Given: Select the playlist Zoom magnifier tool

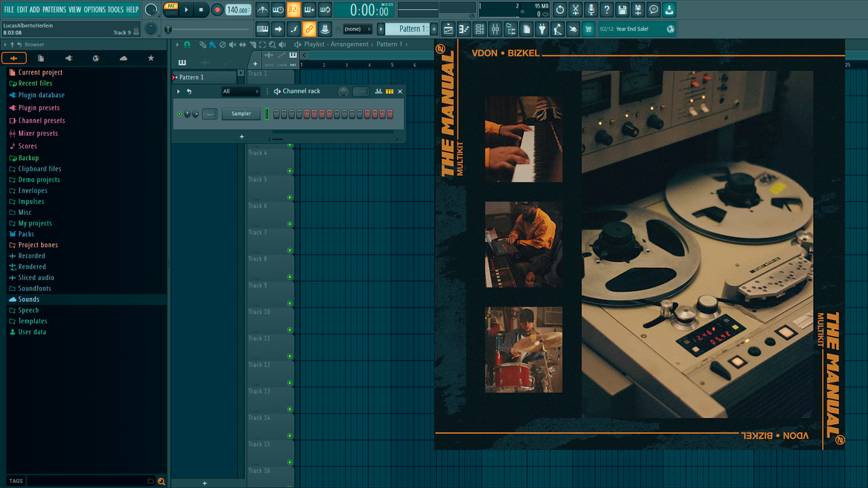Looking at the screenshot, I should 272,44.
